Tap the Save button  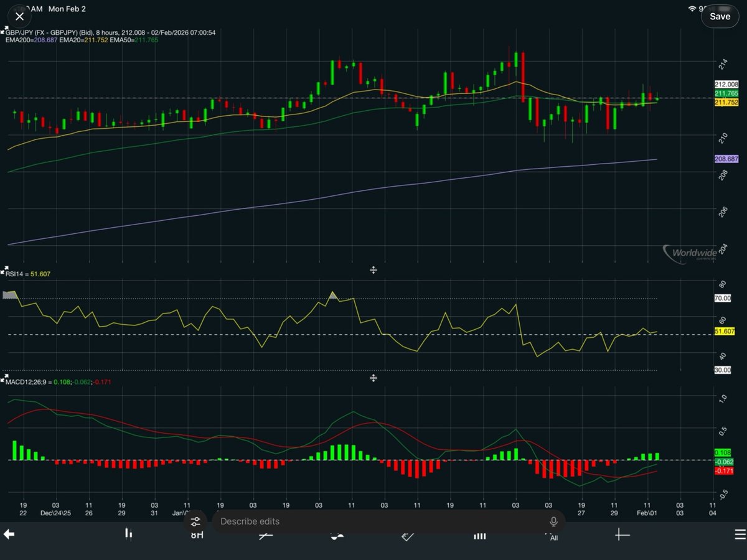coord(720,16)
